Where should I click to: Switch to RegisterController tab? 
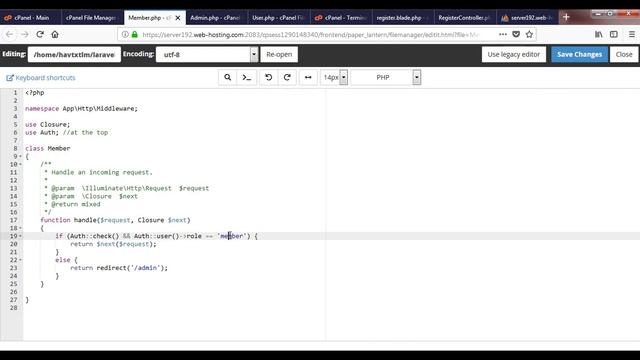coord(465,18)
